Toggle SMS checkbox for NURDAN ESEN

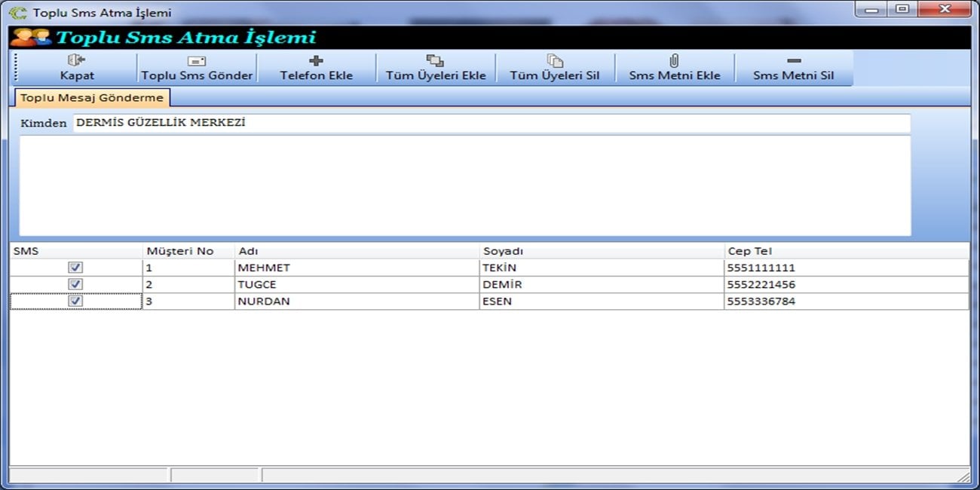(x=75, y=301)
